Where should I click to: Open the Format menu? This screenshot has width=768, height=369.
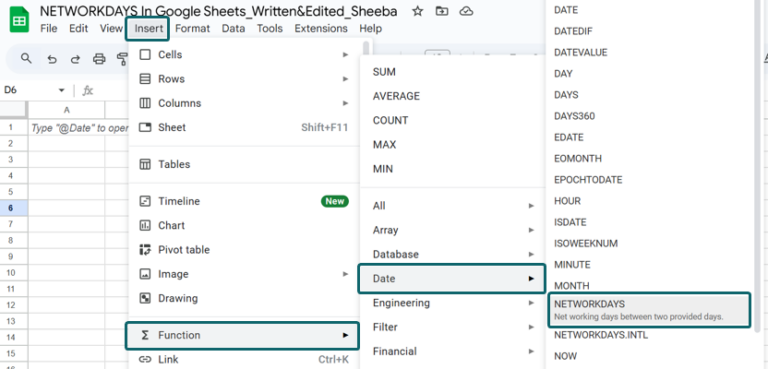[192, 28]
